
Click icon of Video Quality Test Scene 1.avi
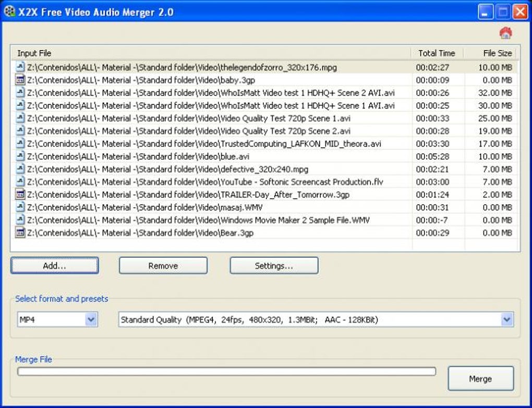(x=20, y=118)
